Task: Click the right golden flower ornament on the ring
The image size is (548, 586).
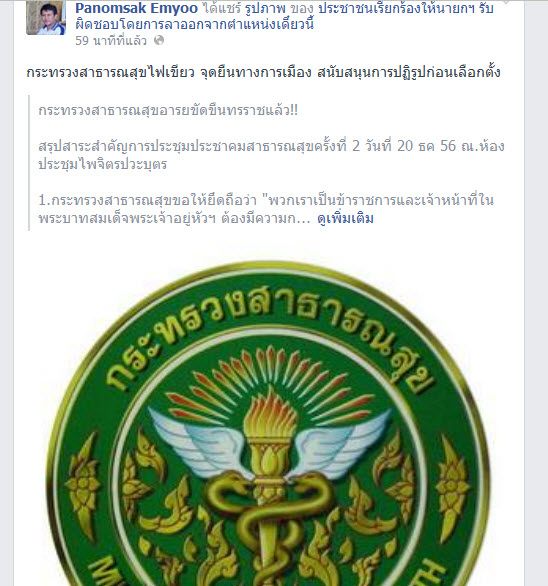Action: pos(453,488)
